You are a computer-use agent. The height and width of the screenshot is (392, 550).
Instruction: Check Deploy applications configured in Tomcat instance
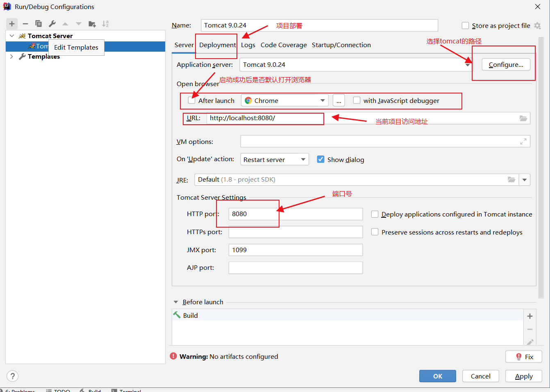pos(375,214)
